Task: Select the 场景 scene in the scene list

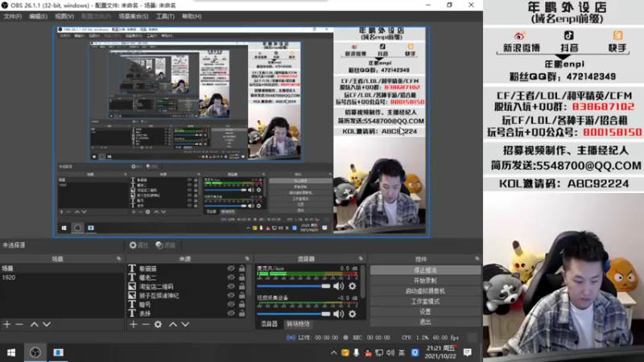Action: 62,269
